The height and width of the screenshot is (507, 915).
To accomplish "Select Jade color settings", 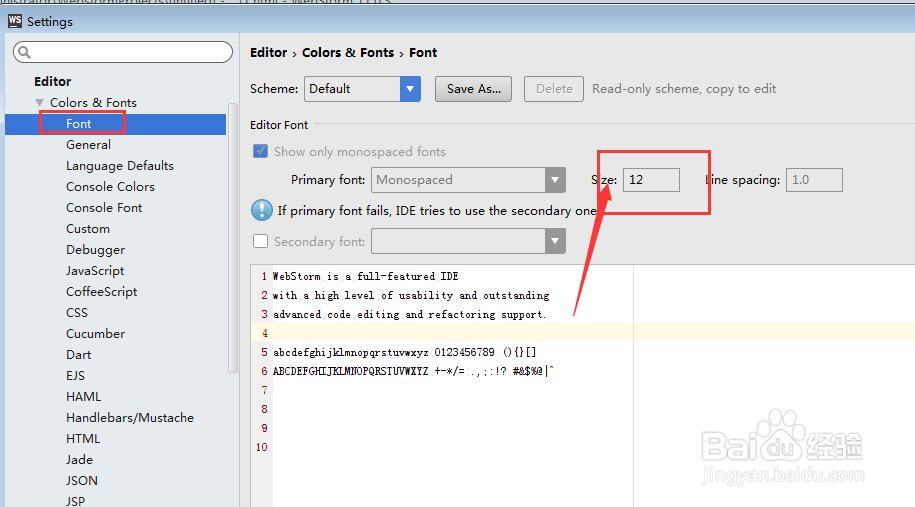I will tap(79, 460).
